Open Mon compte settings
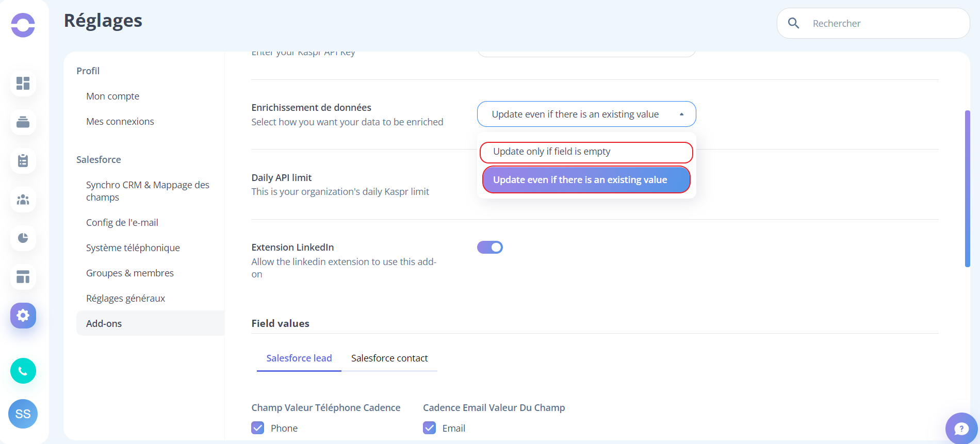This screenshot has width=980, height=444. [x=112, y=96]
